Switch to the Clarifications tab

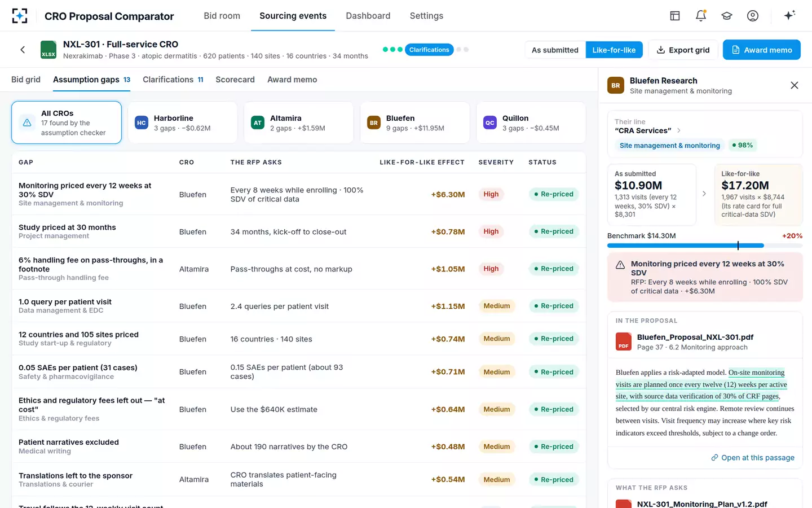(173, 80)
